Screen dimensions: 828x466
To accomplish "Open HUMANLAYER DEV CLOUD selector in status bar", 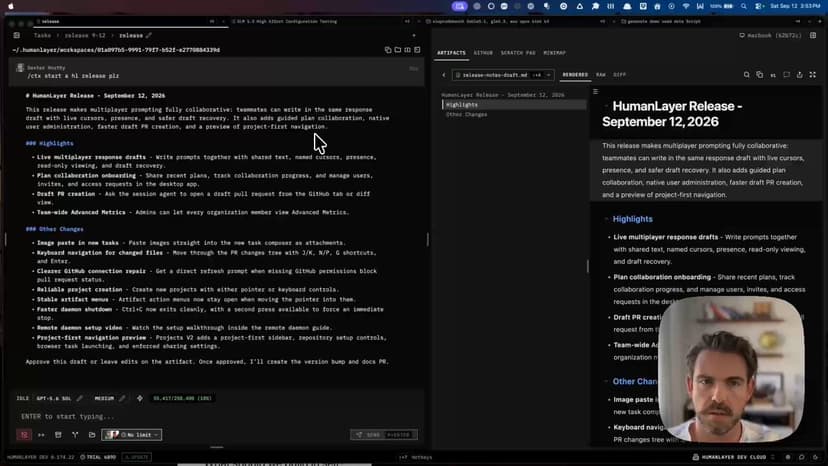I will [x=733, y=457].
